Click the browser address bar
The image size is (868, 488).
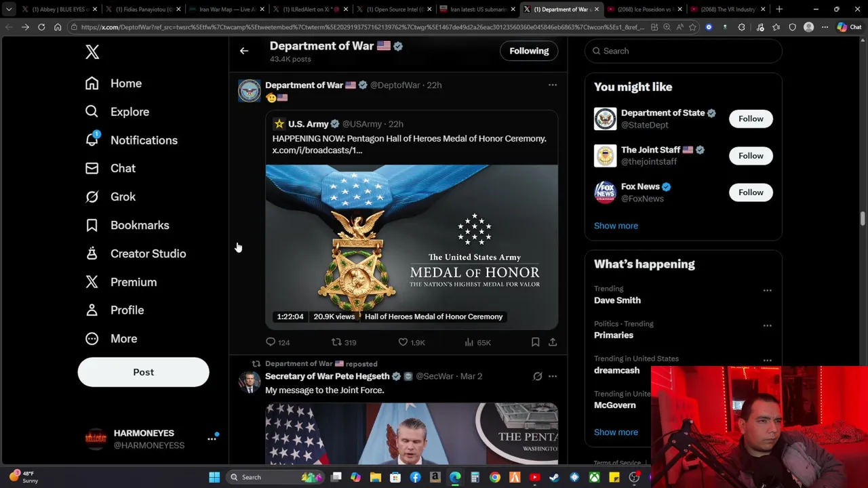(x=363, y=27)
